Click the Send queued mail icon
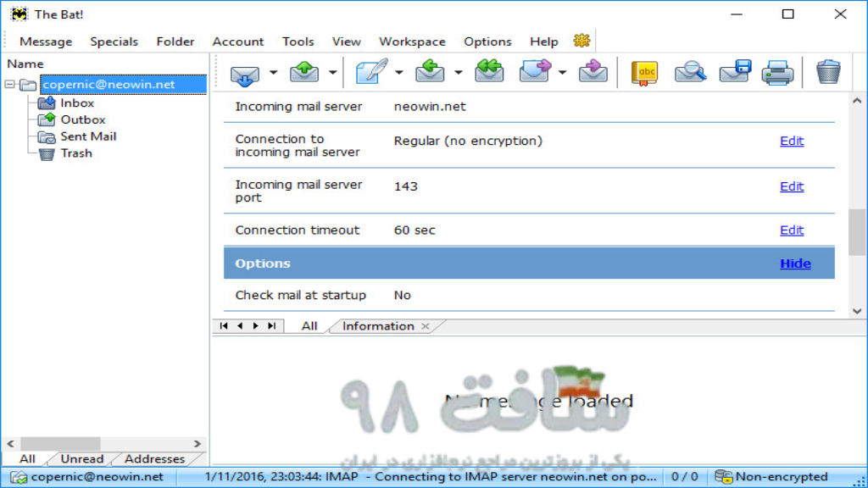868x488 pixels. 304,73
